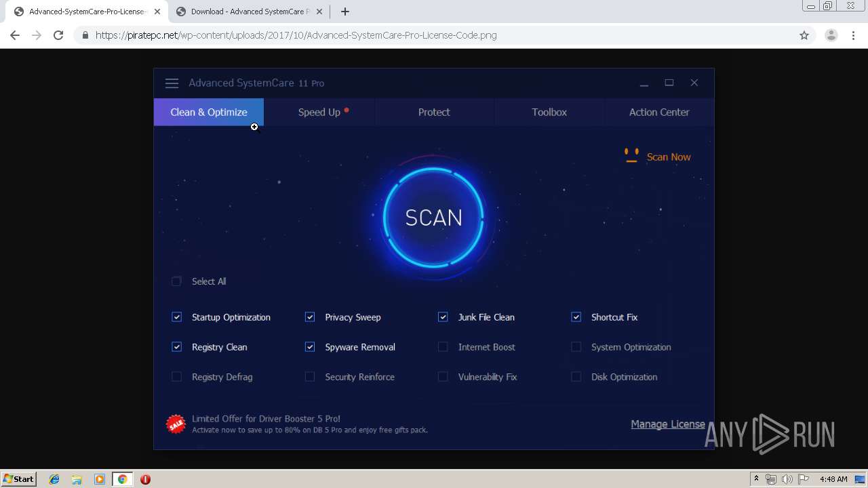This screenshot has width=868, height=488.
Task: Open the Action Center tab
Action: pyautogui.click(x=659, y=112)
